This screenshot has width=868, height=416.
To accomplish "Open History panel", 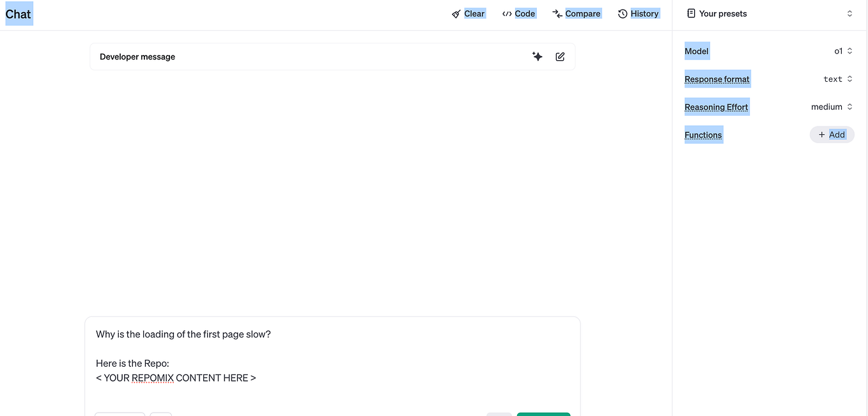I will [x=638, y=13].
